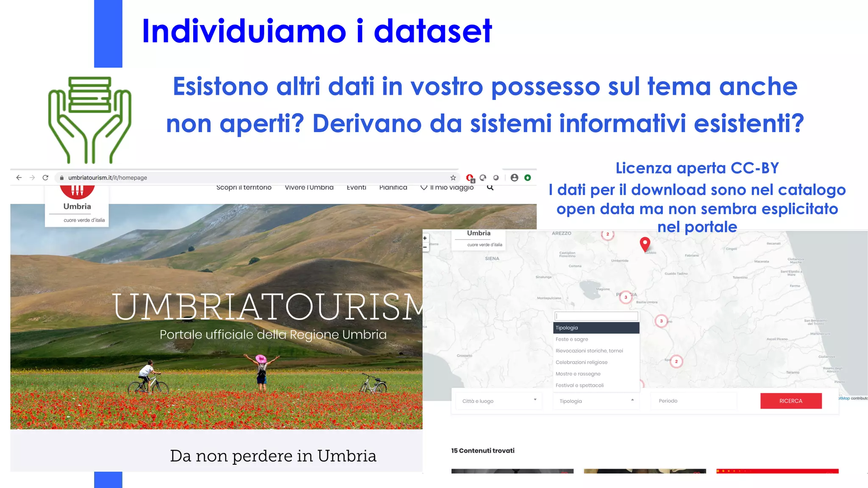
Task: Click the lock icon in address bar
Action: point(61,177)
